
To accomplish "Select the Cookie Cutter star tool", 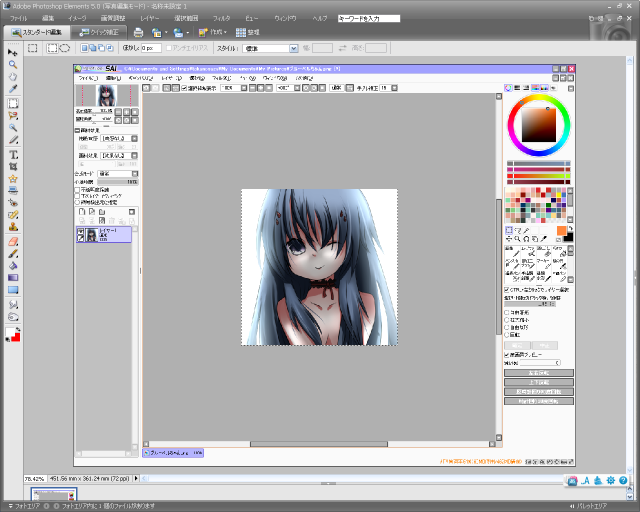I will pos(13,179).
